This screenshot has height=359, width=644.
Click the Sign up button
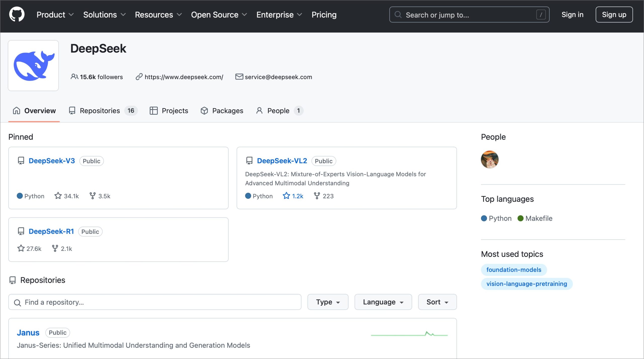(x=614, y=15)
